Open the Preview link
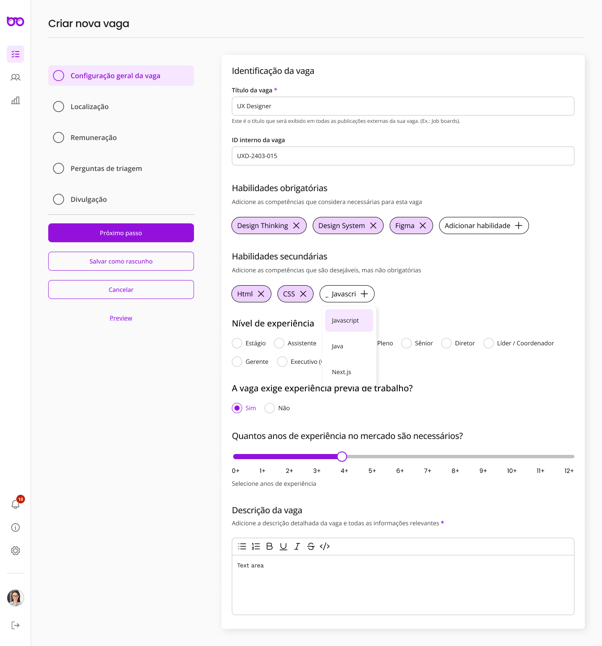 coord(121,318)
